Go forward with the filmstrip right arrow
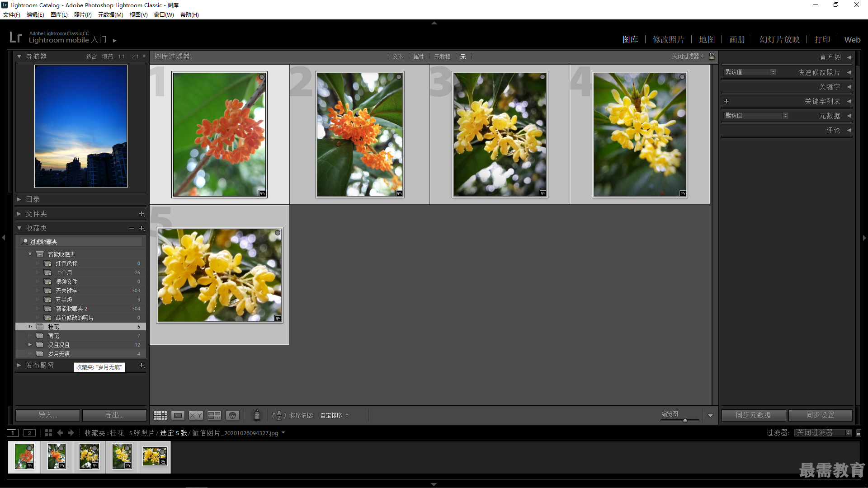This screenshot has width=868, height=488. tap(71, 433)
